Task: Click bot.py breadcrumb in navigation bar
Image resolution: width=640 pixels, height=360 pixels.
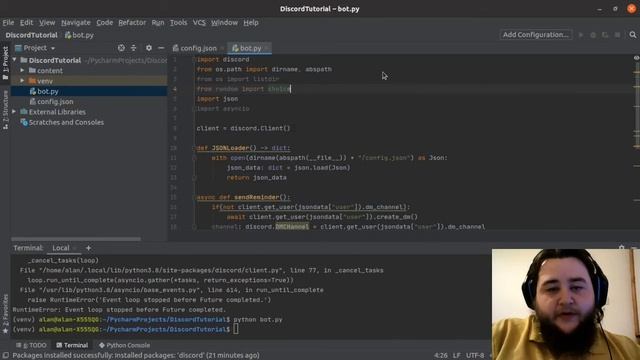Action: [x=80, y=35]
